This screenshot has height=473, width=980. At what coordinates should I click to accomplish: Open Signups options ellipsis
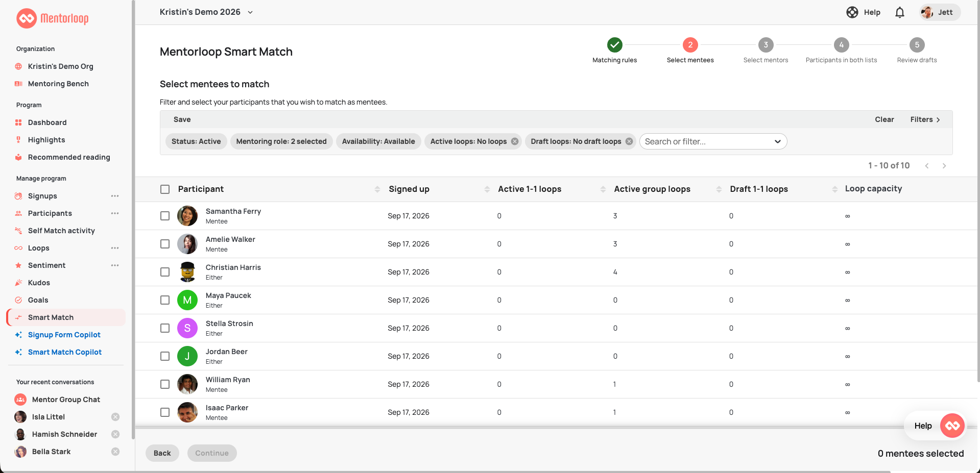(115, 196)
